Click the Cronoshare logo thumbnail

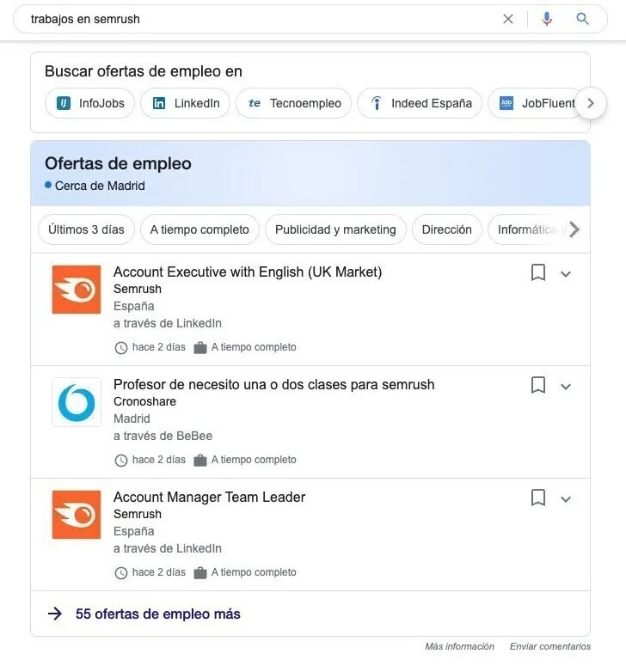[77, 402]
